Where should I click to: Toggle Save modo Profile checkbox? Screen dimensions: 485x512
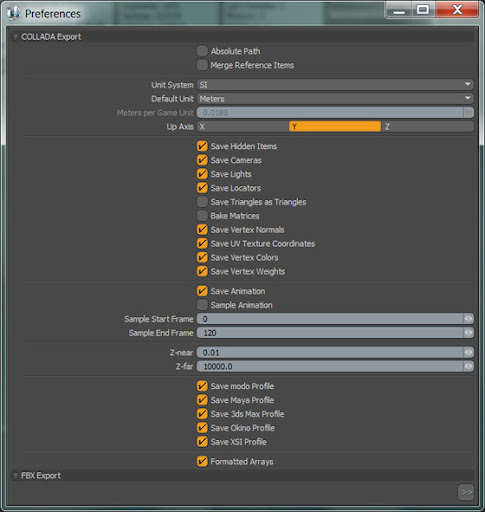pos(202,386)
